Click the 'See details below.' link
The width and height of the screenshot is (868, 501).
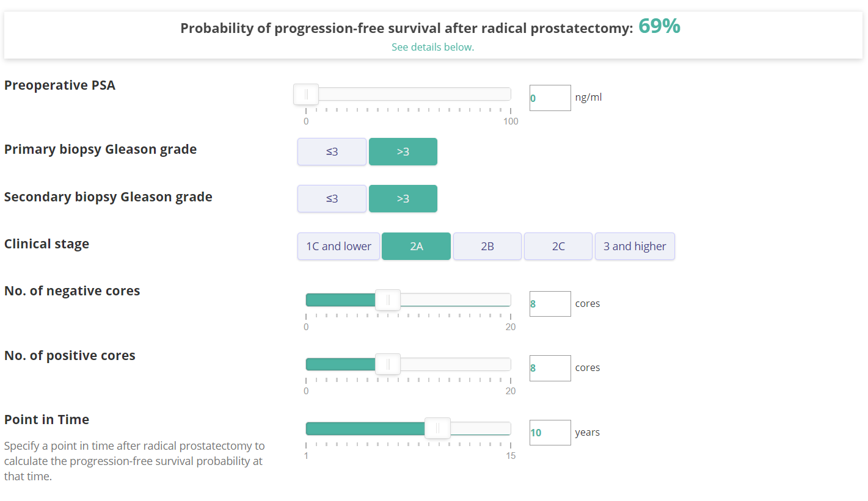(432, 47)
